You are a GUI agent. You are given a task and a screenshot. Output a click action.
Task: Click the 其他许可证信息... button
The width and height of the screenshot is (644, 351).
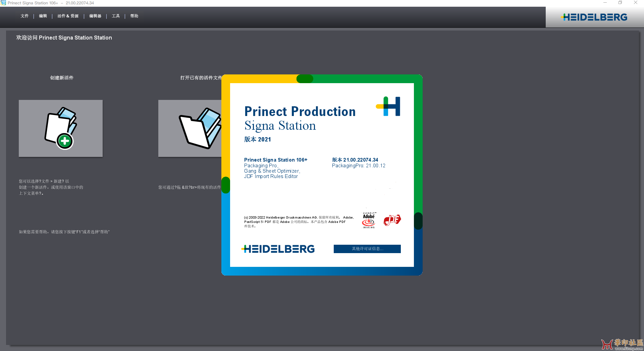click(367, 249)
